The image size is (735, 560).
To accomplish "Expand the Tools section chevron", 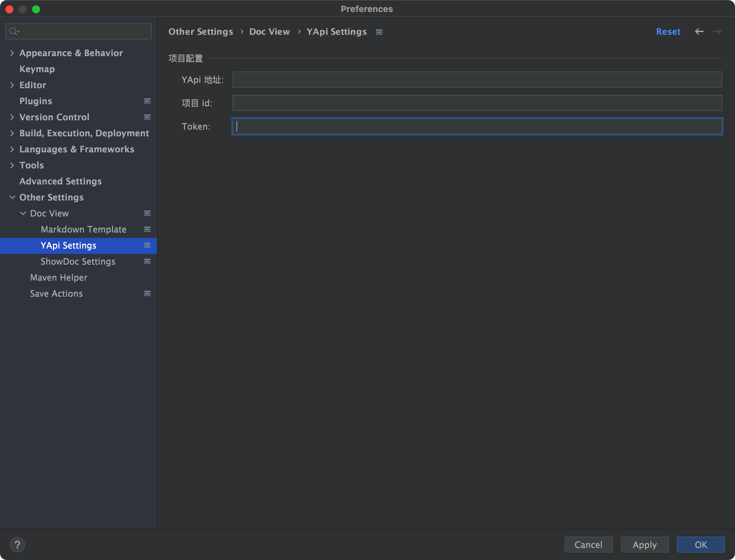I will coord(12,165).
